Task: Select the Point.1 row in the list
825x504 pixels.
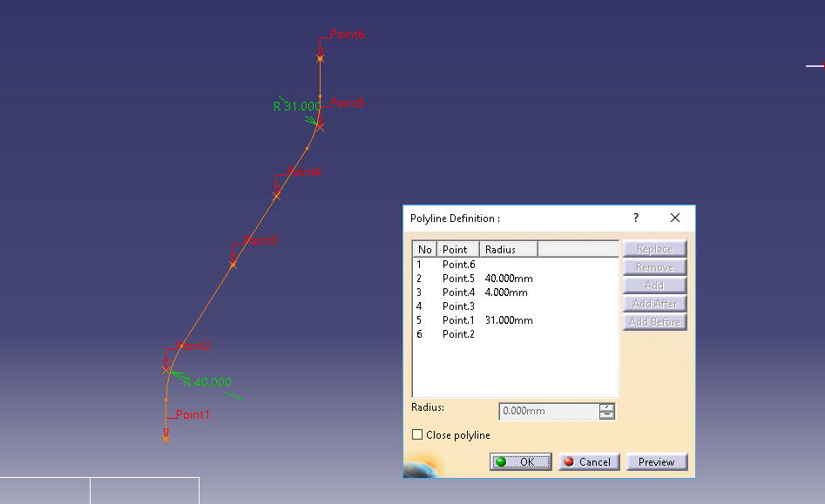Action: click(x=515, y=320)
